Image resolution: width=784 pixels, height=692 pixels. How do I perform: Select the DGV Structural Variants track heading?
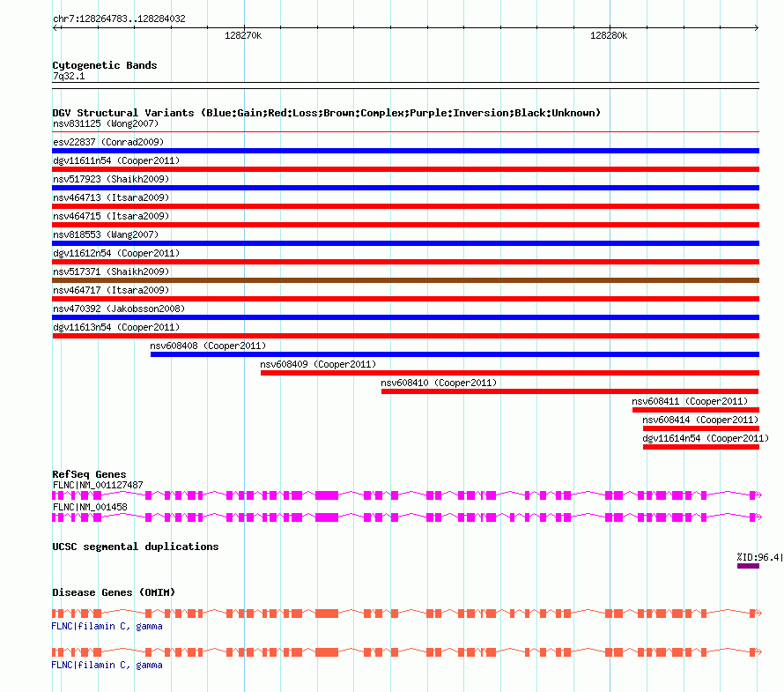point(327,113)
